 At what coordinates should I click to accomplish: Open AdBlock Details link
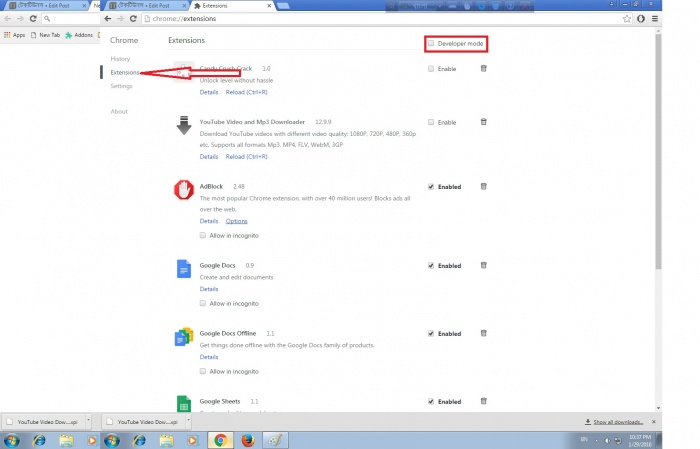(209, 221)
